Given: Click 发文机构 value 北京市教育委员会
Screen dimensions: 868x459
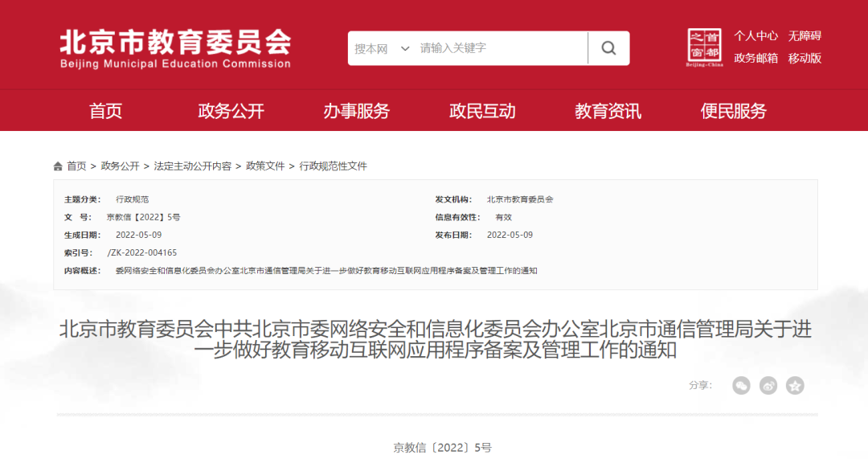Looking at the screenshot, I should coord(520,200).
